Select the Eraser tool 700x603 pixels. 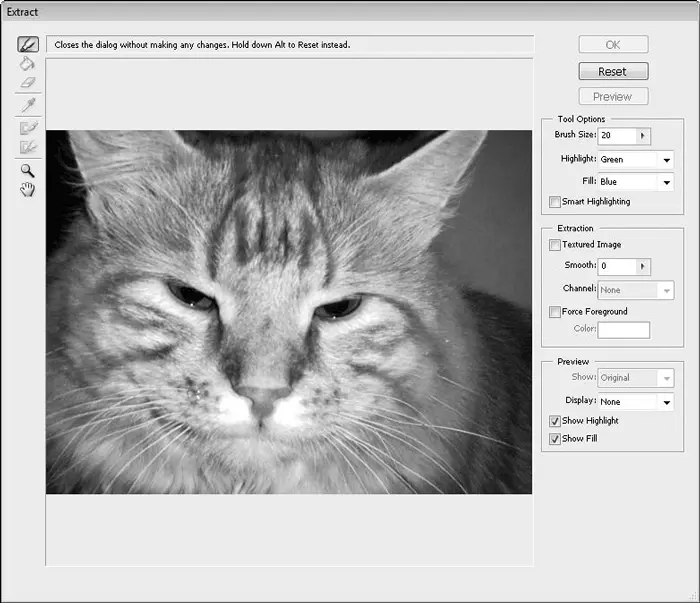click(x=28, y=82)
